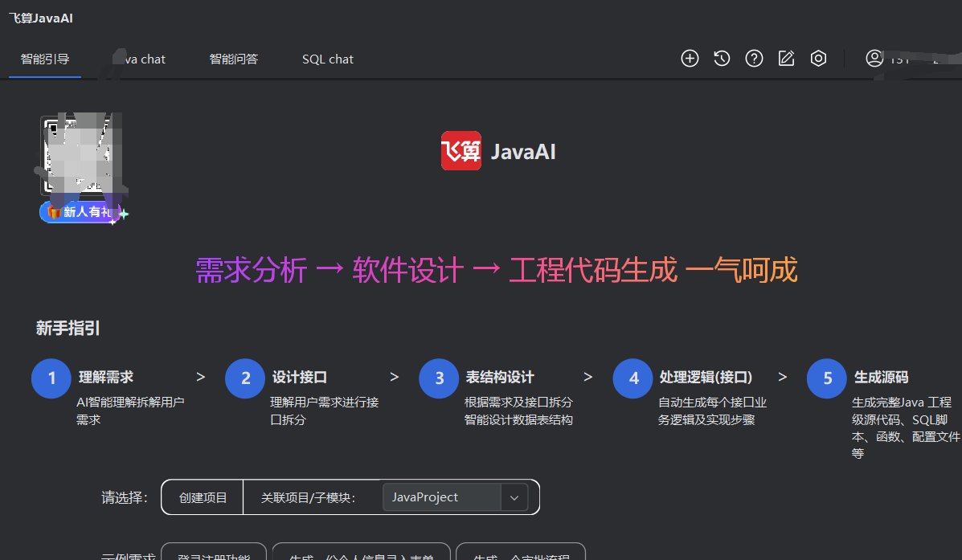Click the 新人有礼 gift badge
Image resolution: width=962 pixels, height=560 pixels.
point(82,212)
